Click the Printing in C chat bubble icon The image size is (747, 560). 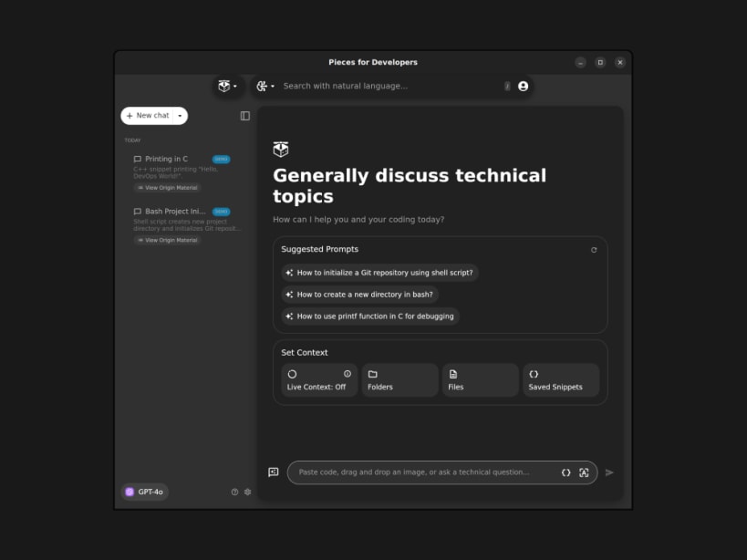click(137, 159)
